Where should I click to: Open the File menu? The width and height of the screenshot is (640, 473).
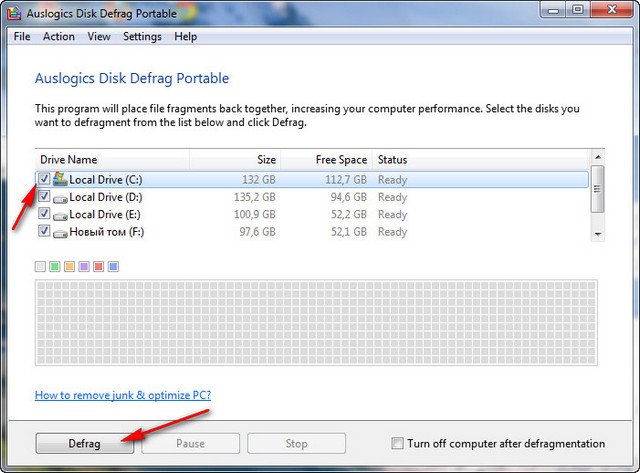(22, 36)
